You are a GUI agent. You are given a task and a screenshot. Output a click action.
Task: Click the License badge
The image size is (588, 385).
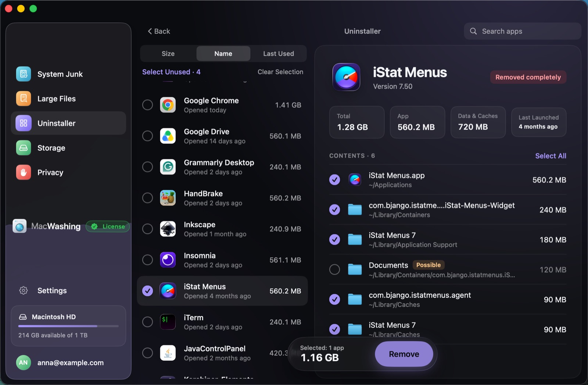(108, 227)
